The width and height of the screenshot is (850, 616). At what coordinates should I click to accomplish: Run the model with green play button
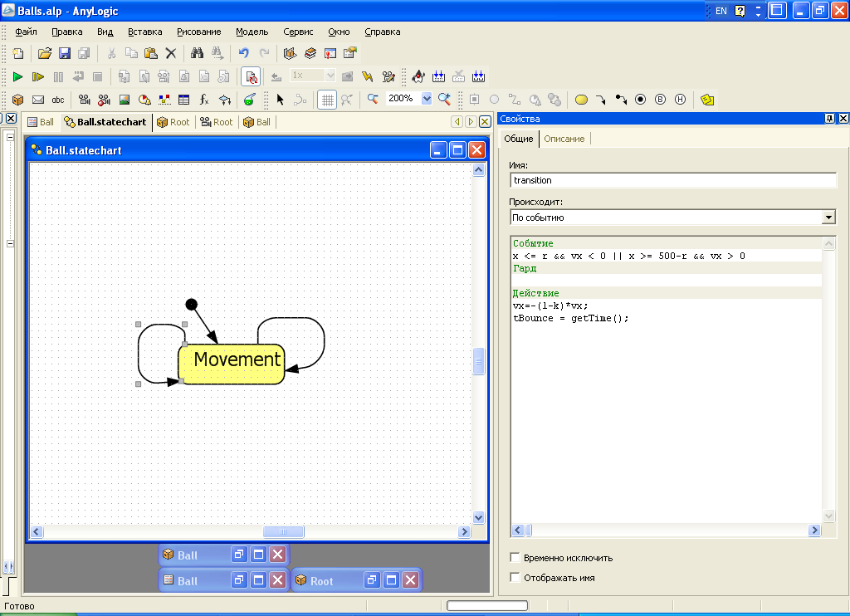click(18, 77)
